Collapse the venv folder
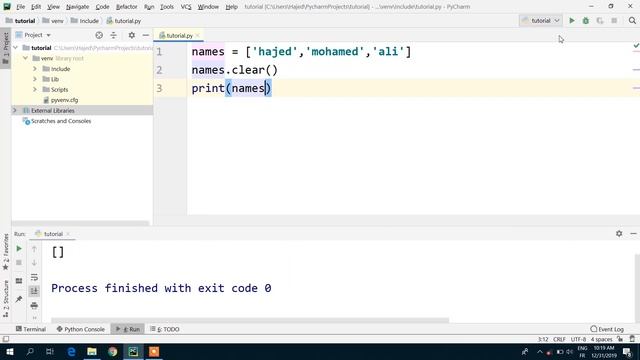640x360 pixels. coord(26,58)
